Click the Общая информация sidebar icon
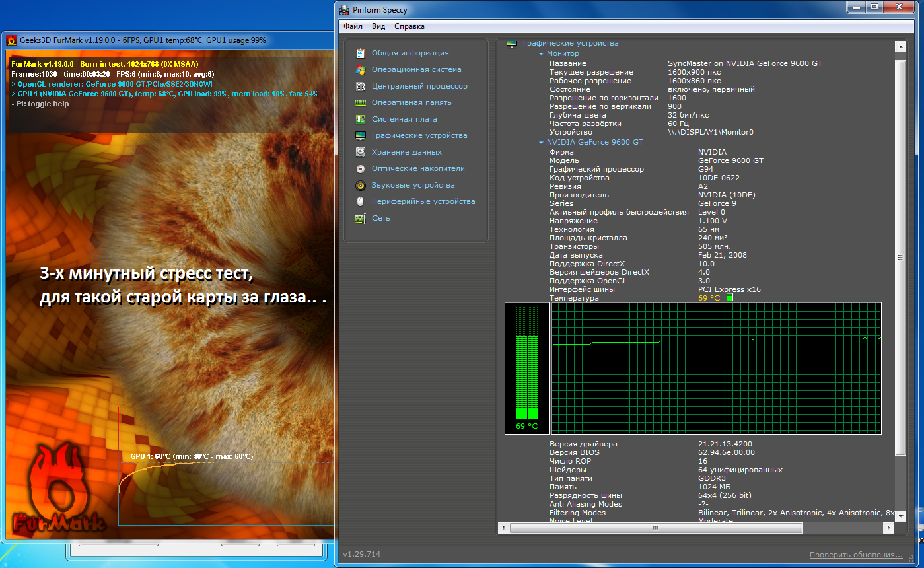This screenshot has width=924, height=568. pyautogui.click(x=361, y=53)
